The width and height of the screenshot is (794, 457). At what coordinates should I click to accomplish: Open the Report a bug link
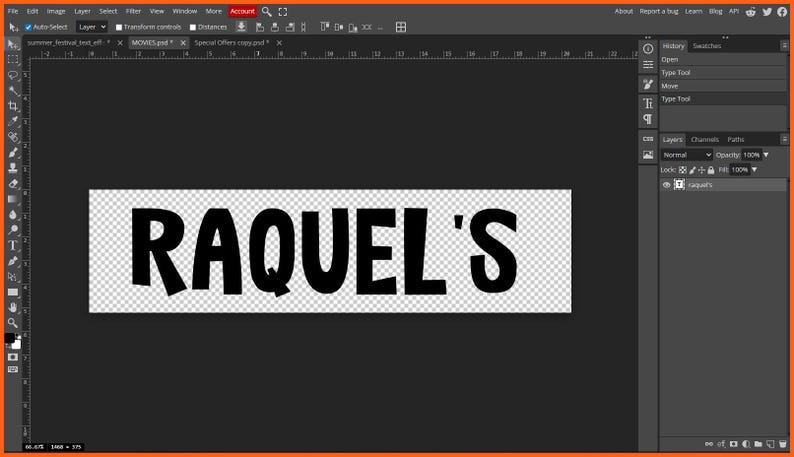coord(658,11)
